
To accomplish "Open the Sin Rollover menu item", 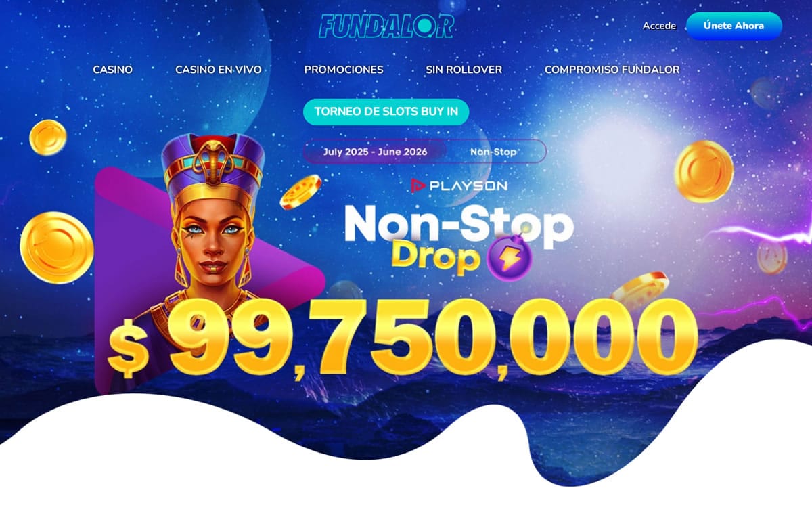I will point(464,70).
